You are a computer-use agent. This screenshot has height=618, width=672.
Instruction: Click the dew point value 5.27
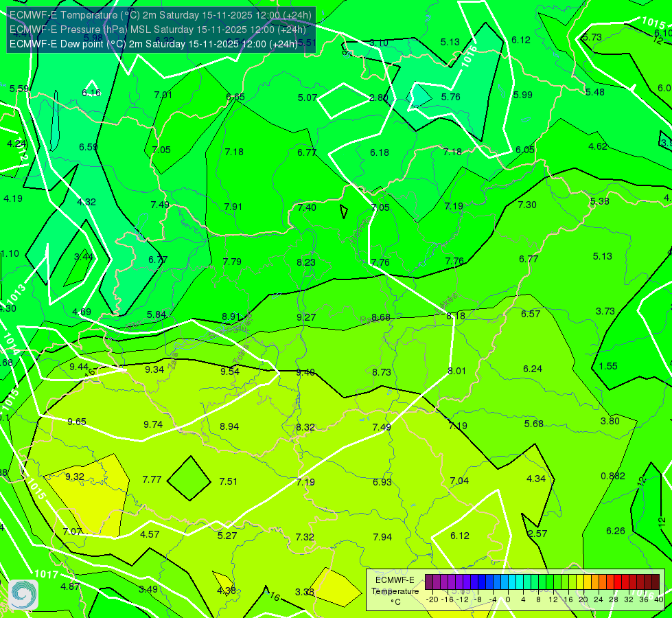click(227, 536)
